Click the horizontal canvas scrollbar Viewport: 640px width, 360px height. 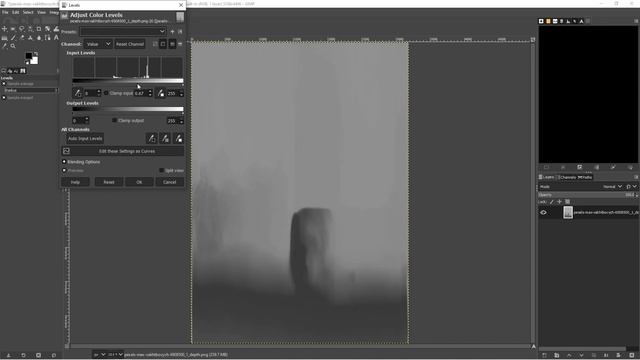(300, 347)
